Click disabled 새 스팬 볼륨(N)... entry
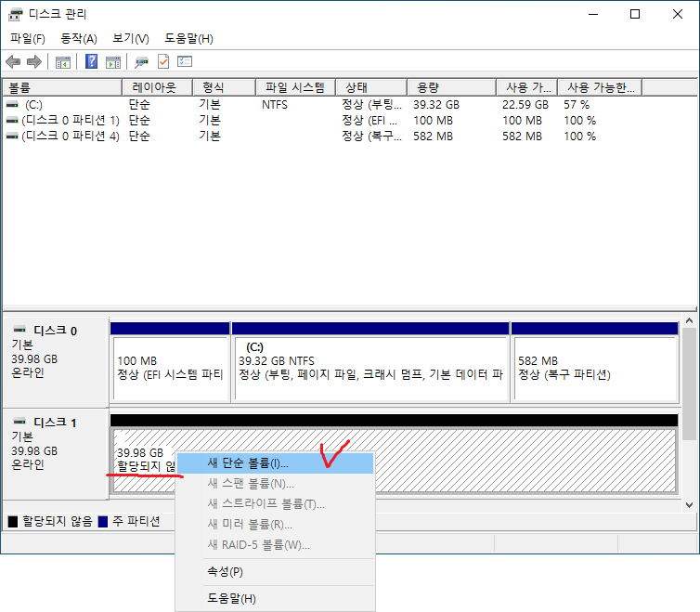 tap(275, 483)
